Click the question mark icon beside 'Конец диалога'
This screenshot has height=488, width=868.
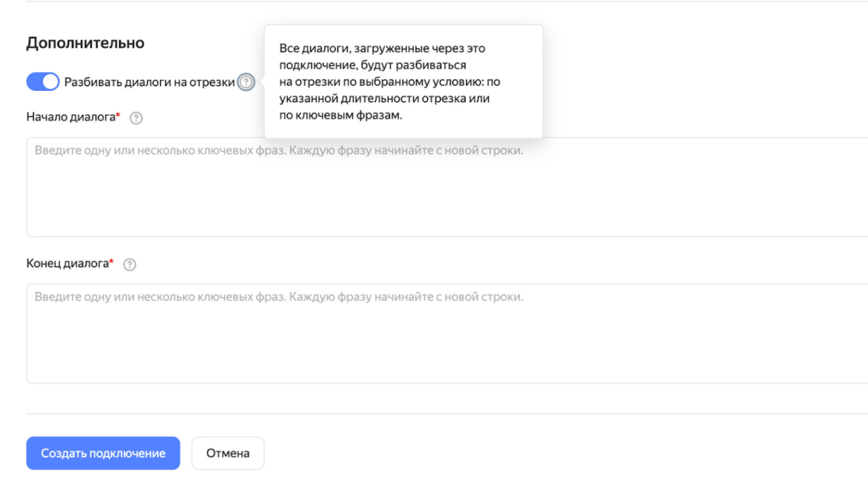tap(129, 264)
